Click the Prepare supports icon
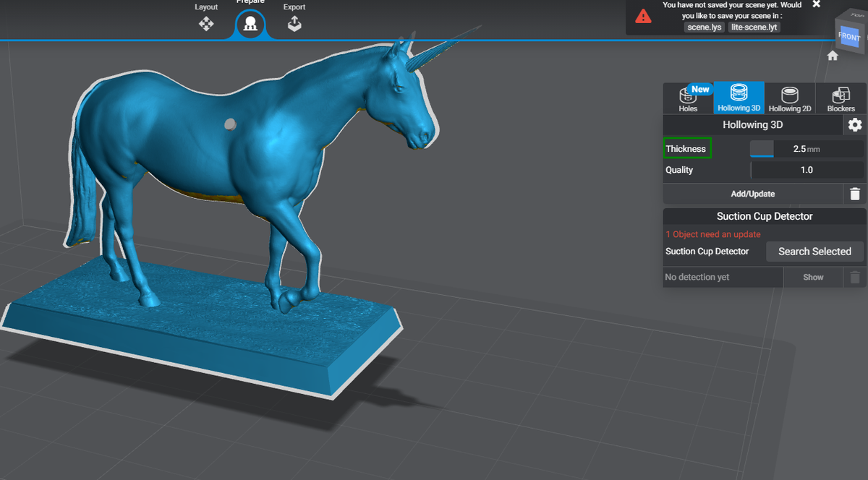Screen dimensions: 868x480 tap(250, 24)
